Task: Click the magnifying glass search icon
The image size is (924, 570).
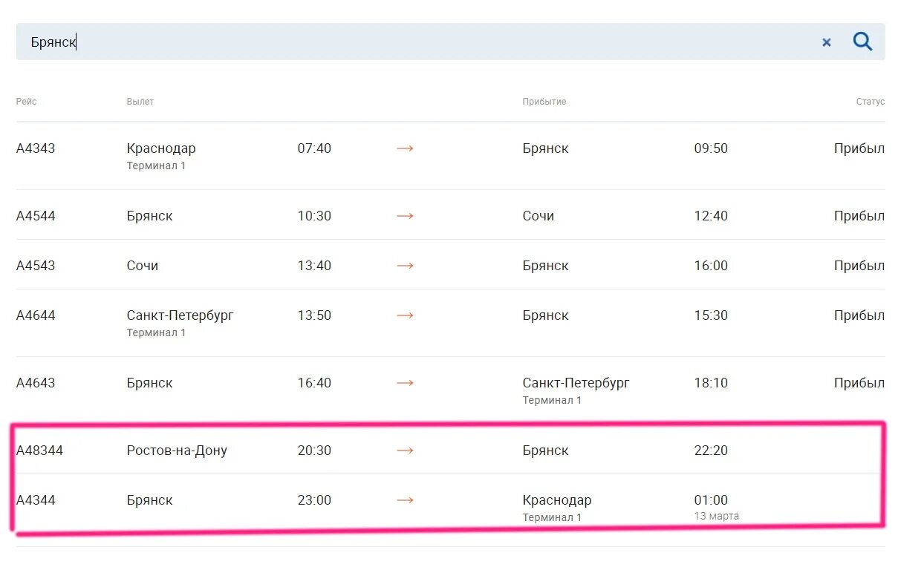Action: tap(862, 42)
